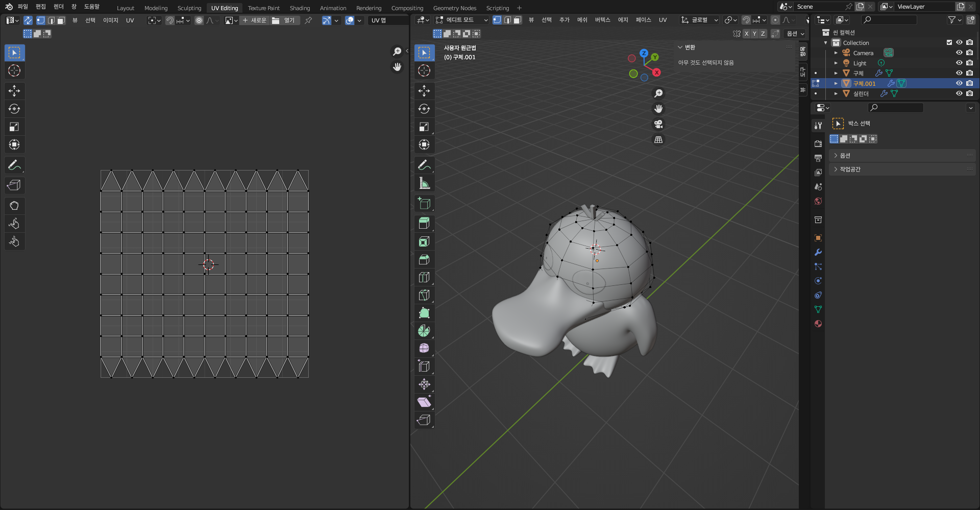980x510 pixels.
Task: Click the properties editor search field
Action: [896, 108]
